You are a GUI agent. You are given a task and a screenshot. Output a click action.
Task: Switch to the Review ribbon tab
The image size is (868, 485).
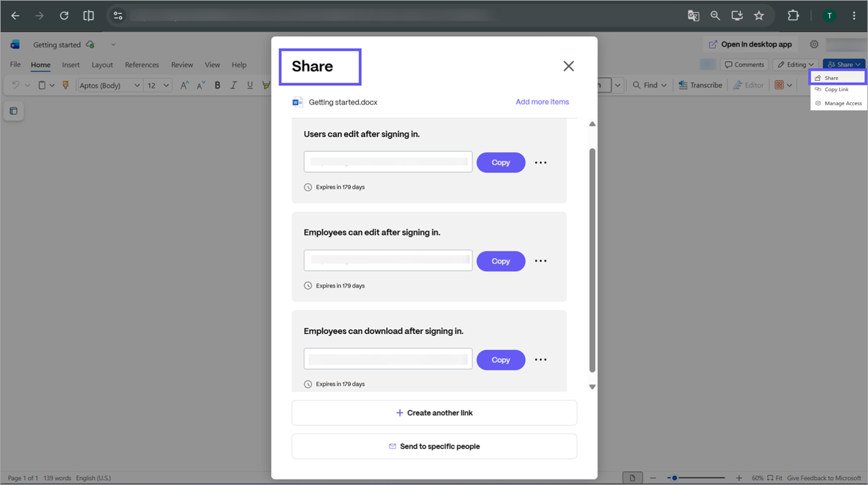pos(182,64)
